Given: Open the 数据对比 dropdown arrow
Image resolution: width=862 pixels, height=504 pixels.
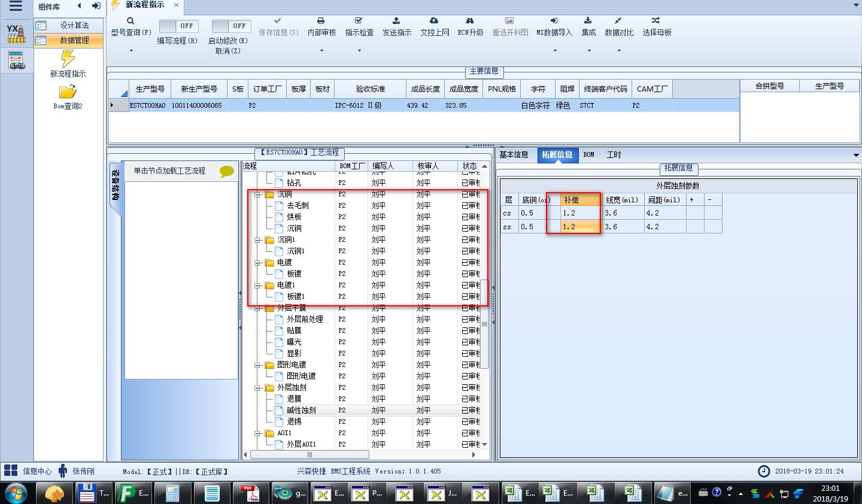Looking at the screenshot, I should pos(619,51).
